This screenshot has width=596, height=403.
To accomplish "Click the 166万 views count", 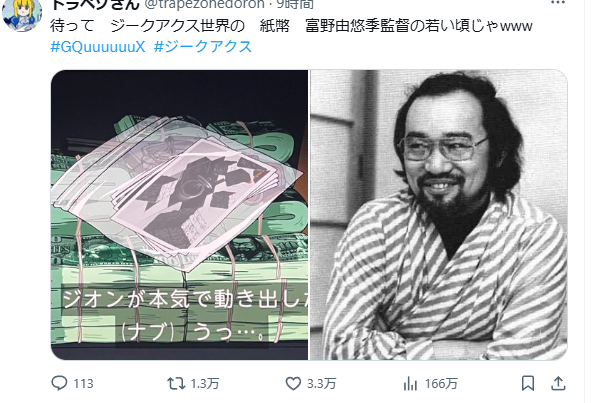I will click(x=441, y=384).
